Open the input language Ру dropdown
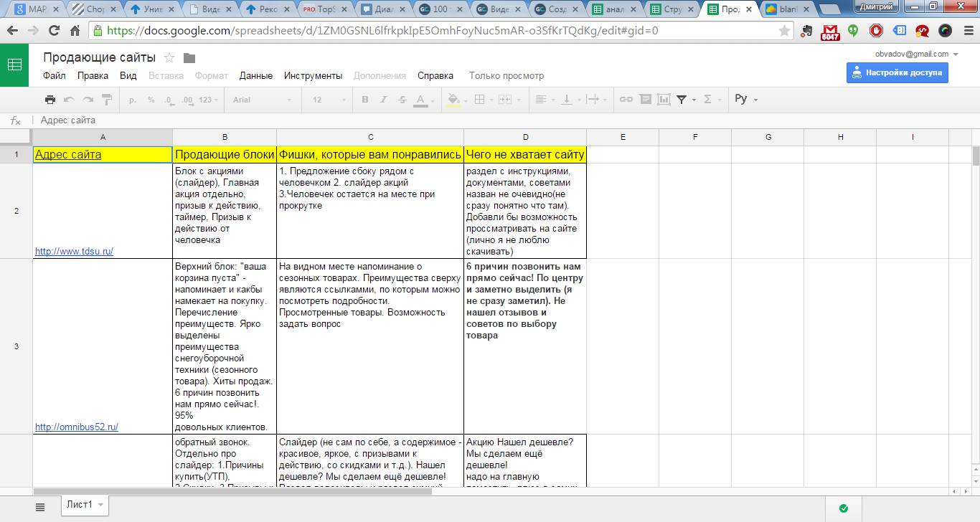The width and height of the screenshot is (980, 522). (x=746, y=100)
